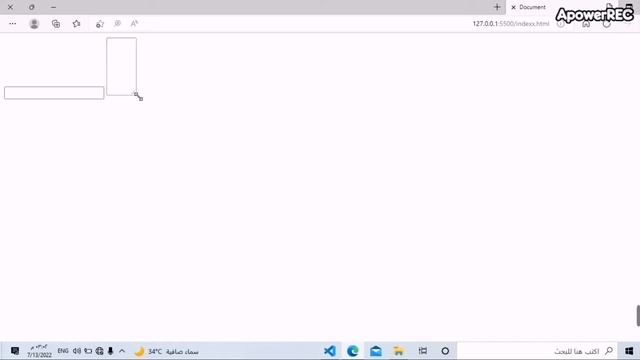
Task: Open Visual Studio Code from taskbar
Action: point(330,351)
